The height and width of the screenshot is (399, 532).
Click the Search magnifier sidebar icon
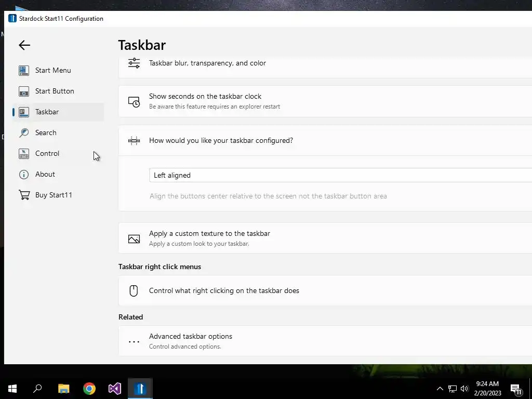coord(24,132)
